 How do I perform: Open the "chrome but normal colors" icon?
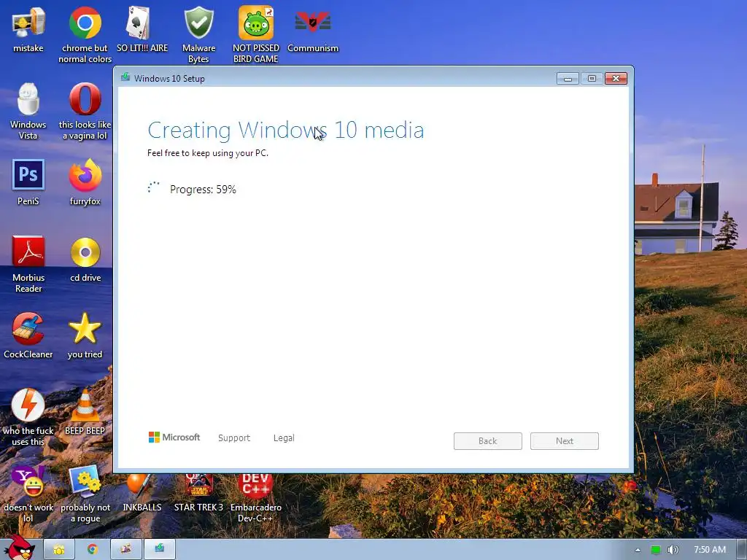[85, 23]
